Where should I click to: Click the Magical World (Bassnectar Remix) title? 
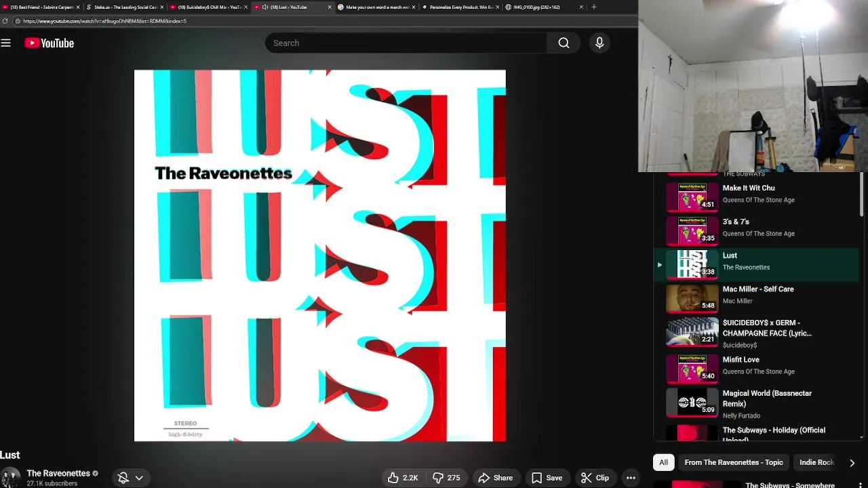[767, 399]
